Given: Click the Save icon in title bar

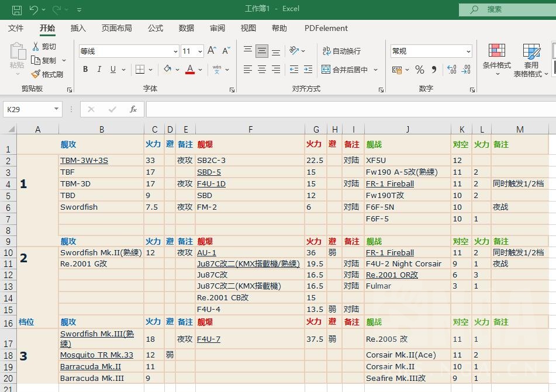Looking at the screenshot, I should click(x=17, y=9).
